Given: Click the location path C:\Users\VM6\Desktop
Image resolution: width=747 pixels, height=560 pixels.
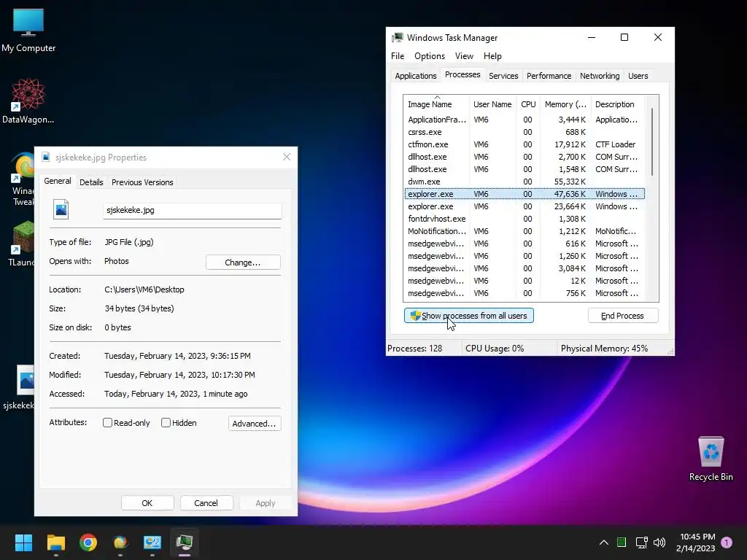Looking at the screenshot, I should click(x=144, y=289).
